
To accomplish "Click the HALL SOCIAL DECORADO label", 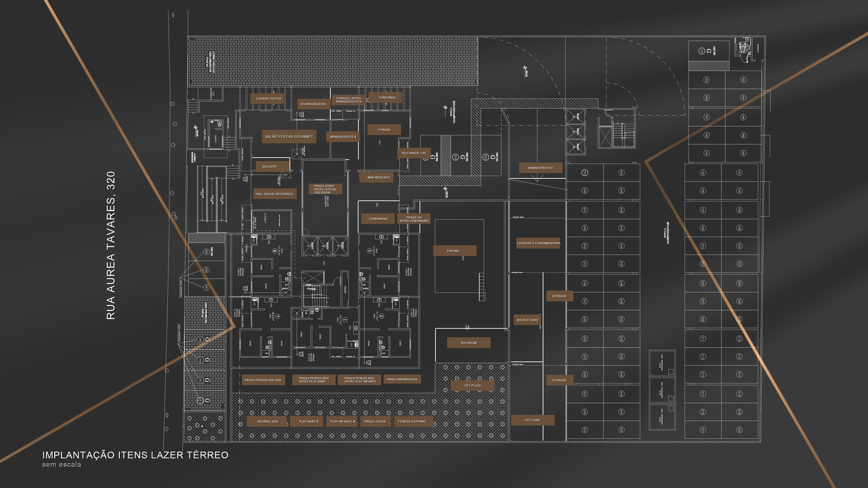I will tap(274, 194).
